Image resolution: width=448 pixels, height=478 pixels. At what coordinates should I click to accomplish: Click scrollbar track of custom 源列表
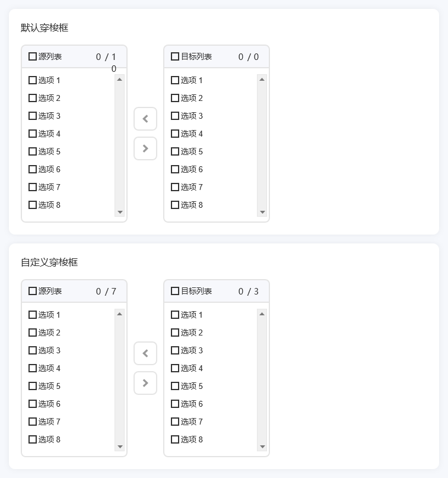coord(120,380)
